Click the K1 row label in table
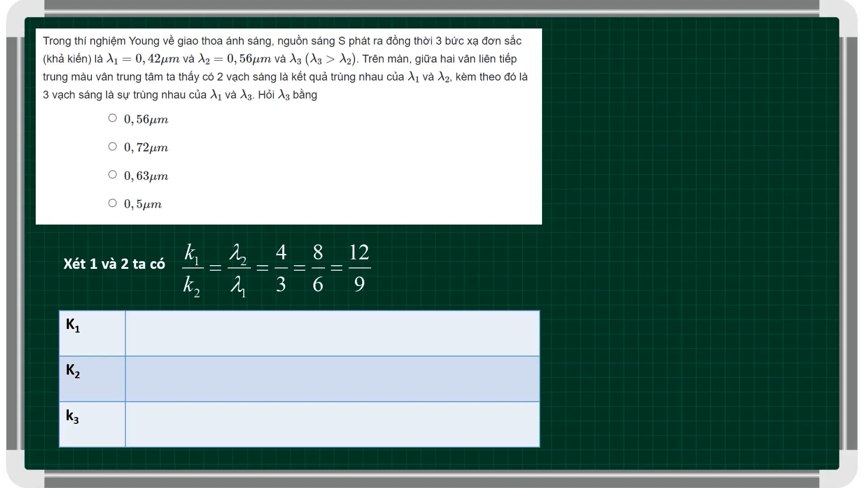Screen dimensions: 868x488 (x=92, y=333)
